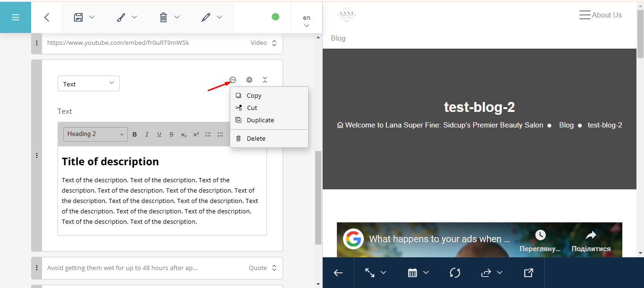Click the back arrow in the preview bar
This screenshot has height=288, width=644.
[338, 272]
